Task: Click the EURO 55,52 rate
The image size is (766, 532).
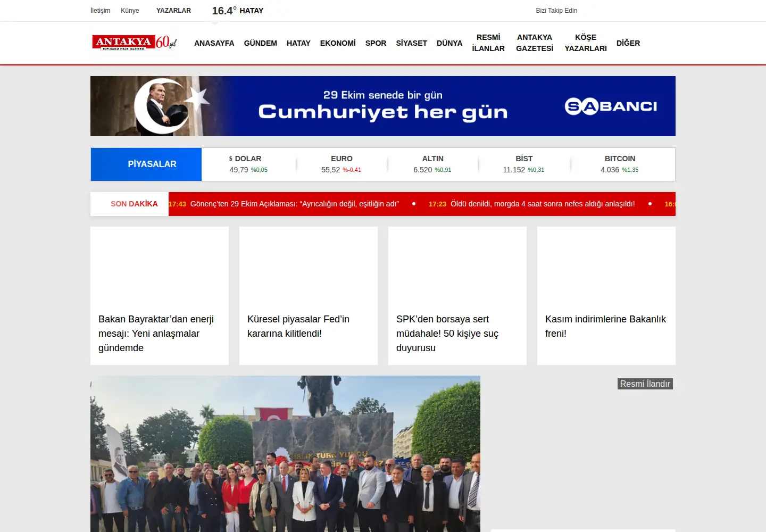Action: coord(342,164)
